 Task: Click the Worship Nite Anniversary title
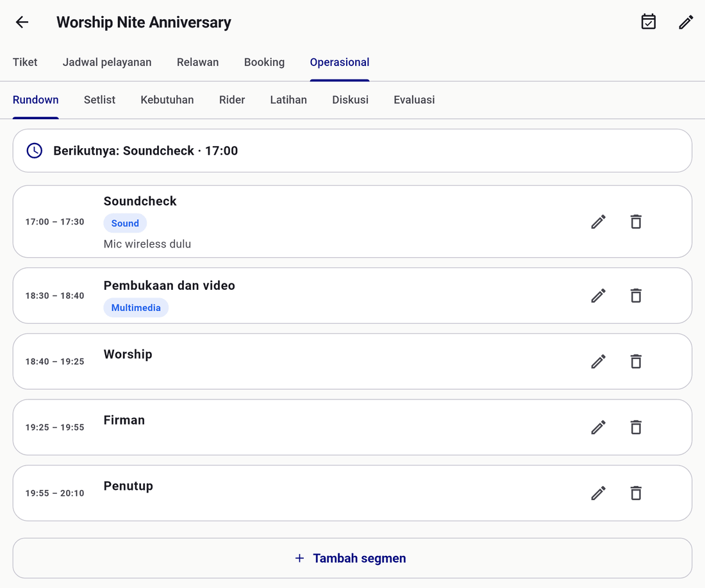(144, 22)
